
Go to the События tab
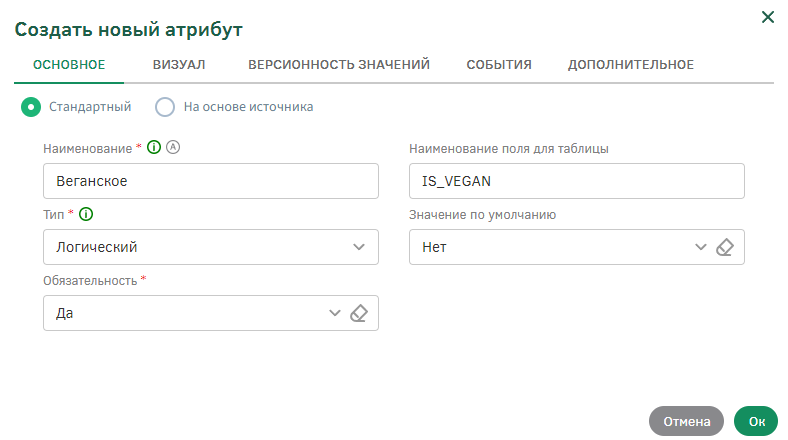point(499,65)
